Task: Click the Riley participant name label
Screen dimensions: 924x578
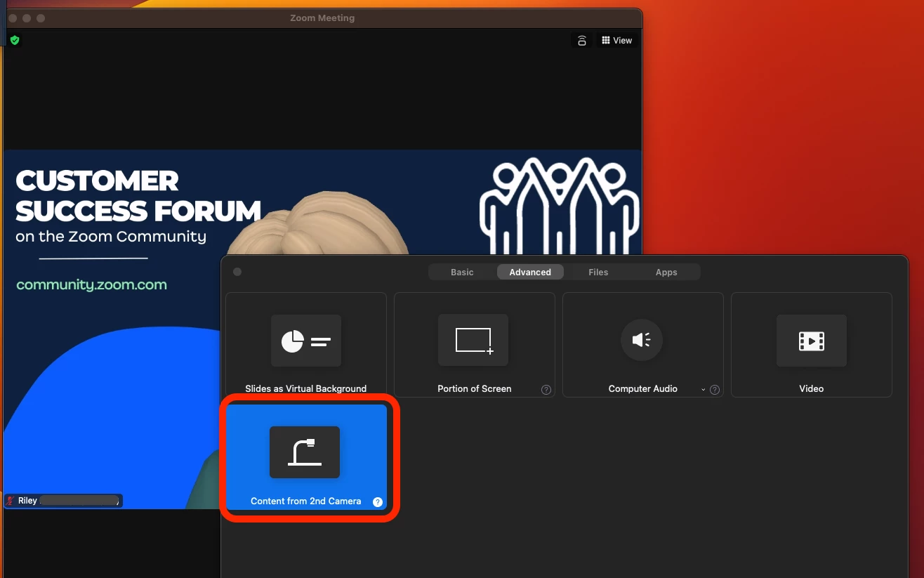Action: [x=27, y=501]
